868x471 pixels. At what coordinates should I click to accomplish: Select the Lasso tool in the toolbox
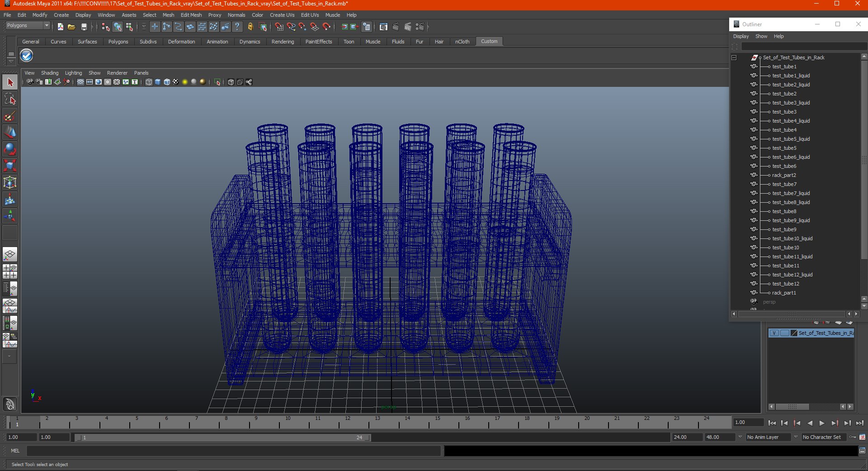10,100
